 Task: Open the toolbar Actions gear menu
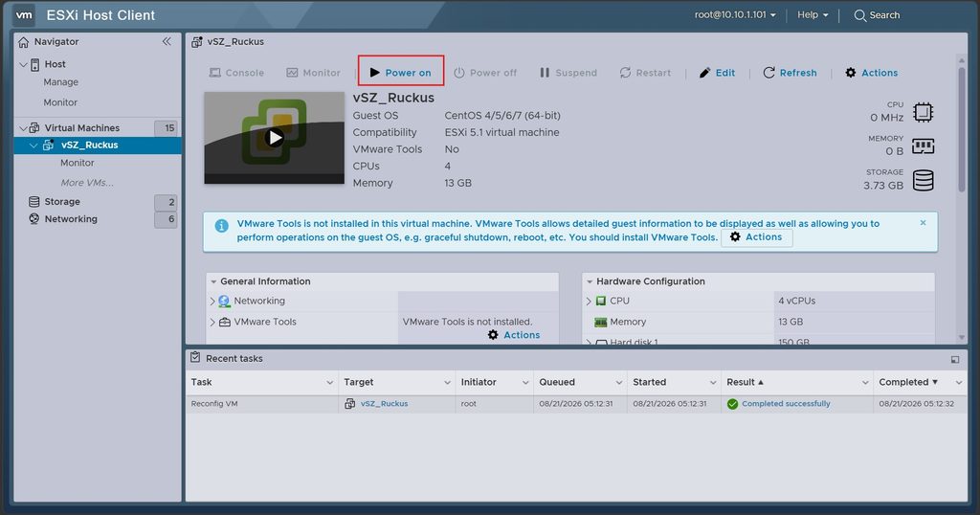point(871,73)
